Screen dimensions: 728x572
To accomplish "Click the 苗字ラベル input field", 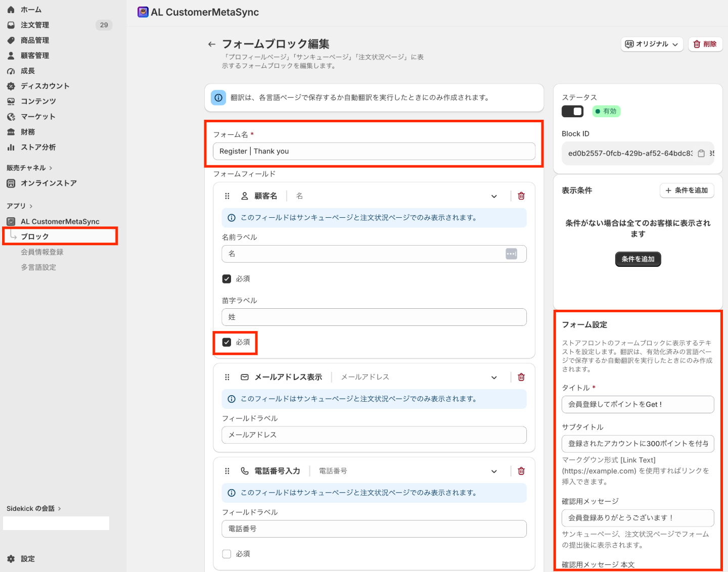I will (x=374, y=317).
